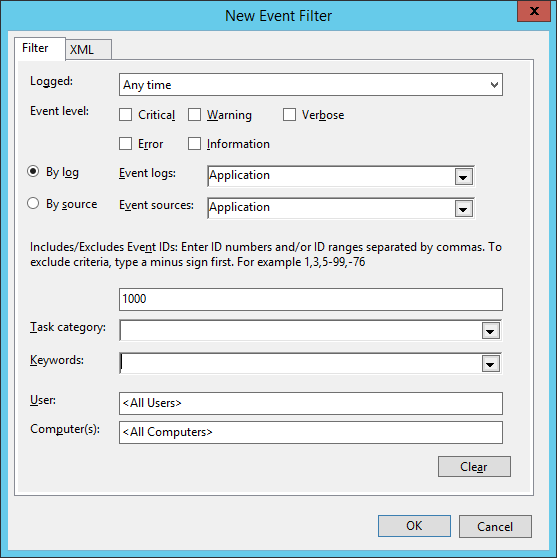Expand the Event logs dropdown arrow

point(464,177)
